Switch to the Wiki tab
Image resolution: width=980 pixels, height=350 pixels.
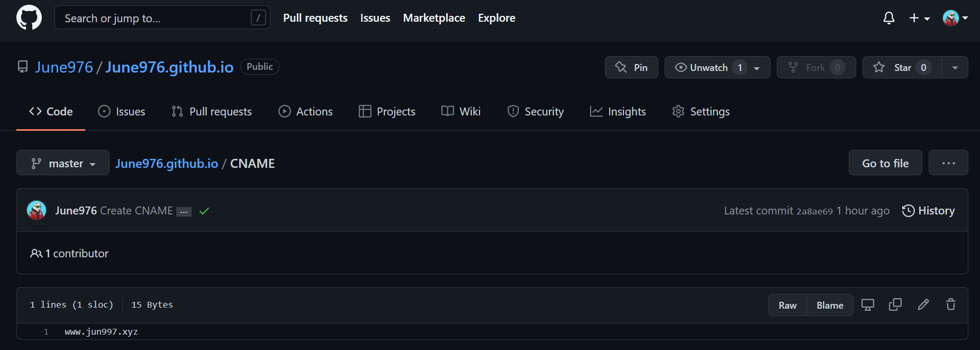pos(461,112)
